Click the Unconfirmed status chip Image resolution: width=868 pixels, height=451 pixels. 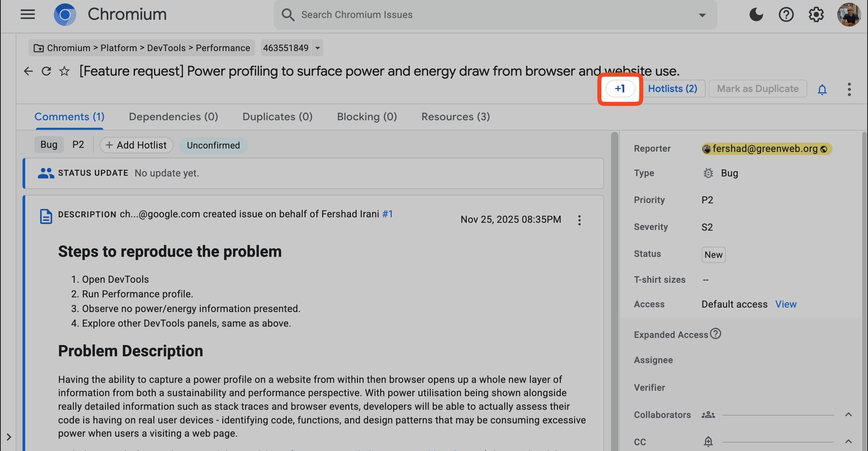click(213, 145)
